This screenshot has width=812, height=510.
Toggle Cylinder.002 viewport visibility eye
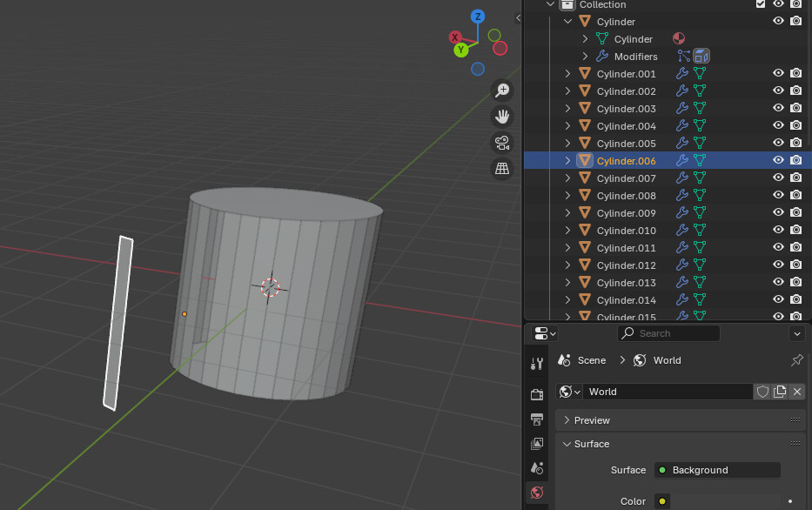tap(778, 91)
